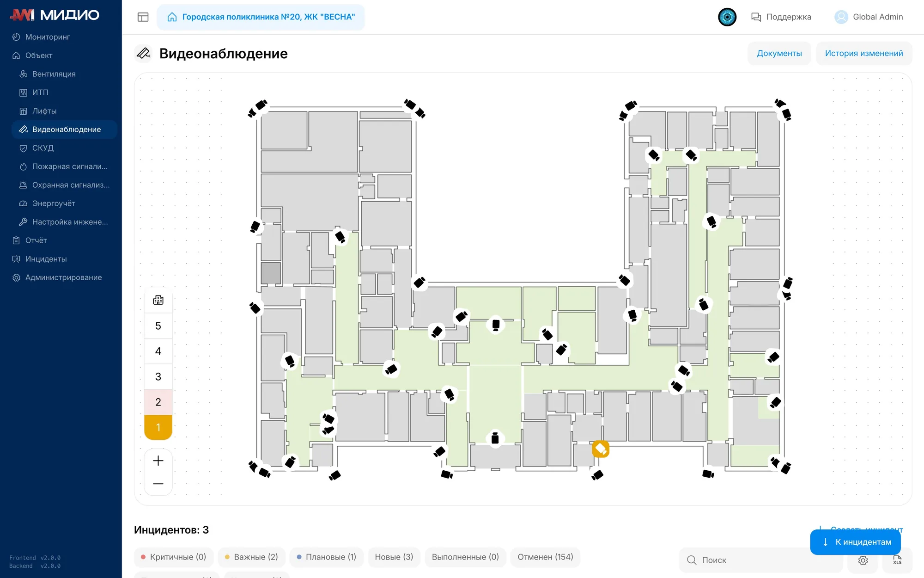The width and height of the screenshot is (924, 578).
Task: Export incidents to XLS file
Action: pos(897,560)
